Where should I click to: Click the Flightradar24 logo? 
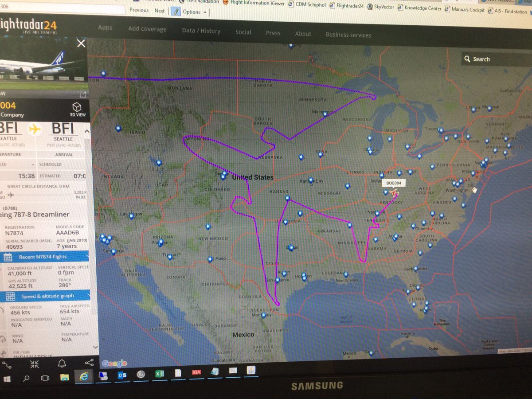click(28, 26)
